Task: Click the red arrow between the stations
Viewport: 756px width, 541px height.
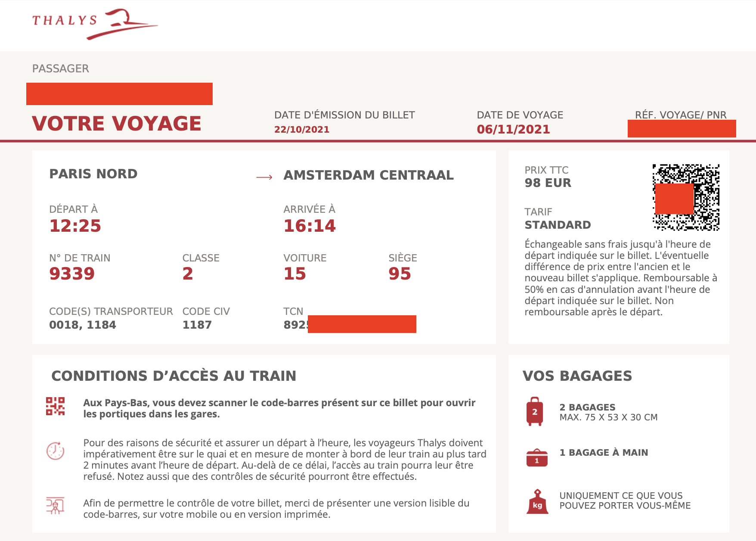Action: [x=264, y=177]
